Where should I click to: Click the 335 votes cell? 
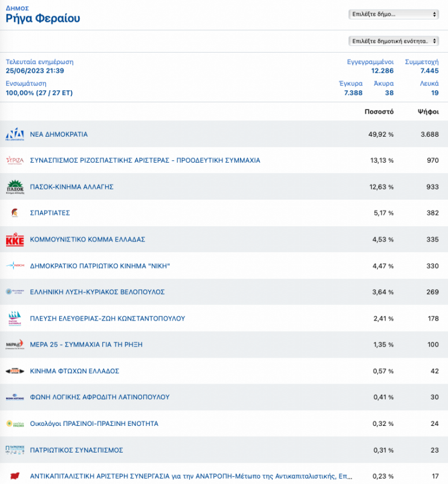(432, 240)
